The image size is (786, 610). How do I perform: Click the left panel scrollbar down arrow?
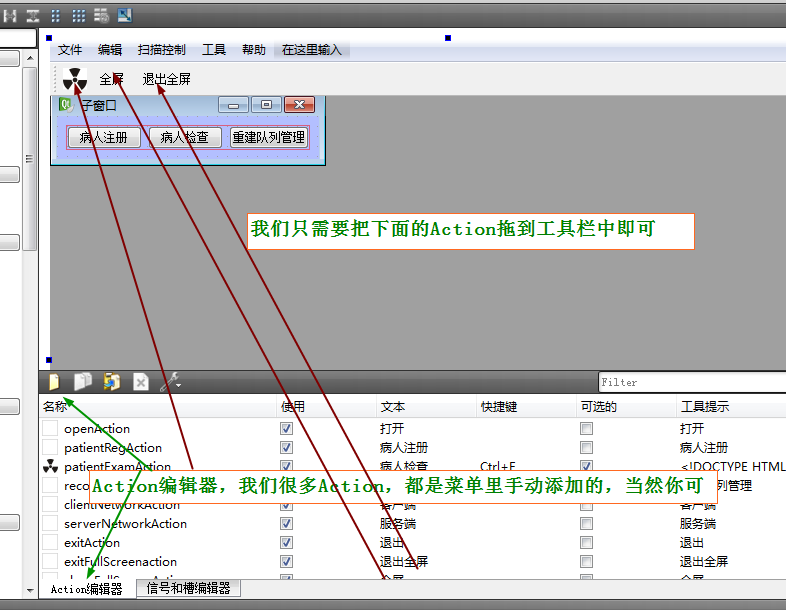click(30, 590)
